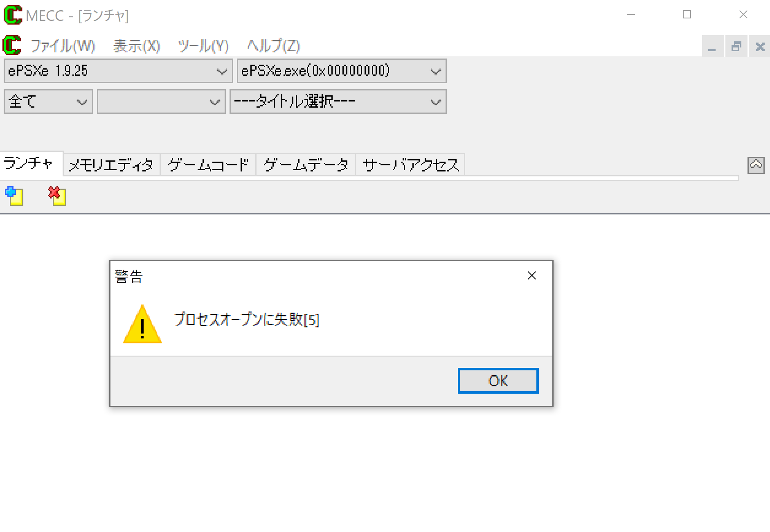Click the yellow warning triangle icon
770x532 pixels.
pyautogui.click(x=142, y=324)
